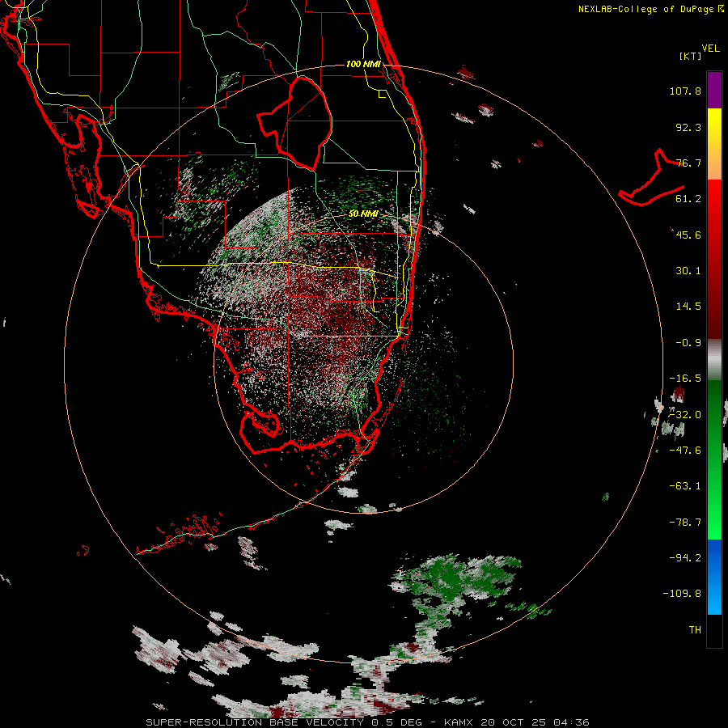The width and height of the screenshot is (728, 728).
Task: Click the -94.2 velocity value
Action: [x=685, y=557]
